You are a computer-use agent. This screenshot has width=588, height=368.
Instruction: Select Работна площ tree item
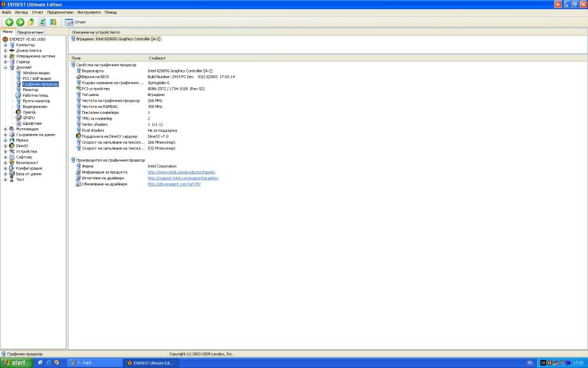click(35, 96)
